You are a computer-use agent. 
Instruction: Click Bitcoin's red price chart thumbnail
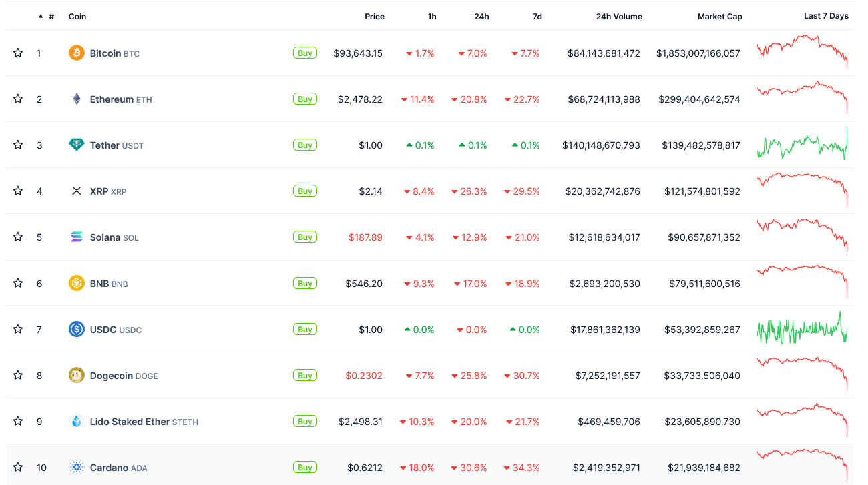[x=801, y=53]
